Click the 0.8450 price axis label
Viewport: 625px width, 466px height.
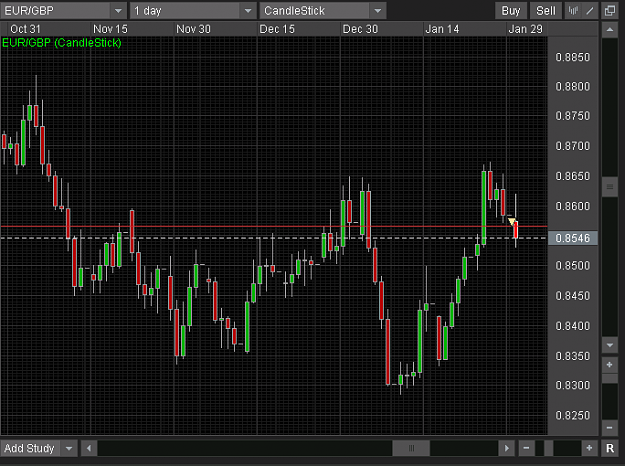(572, 296)
